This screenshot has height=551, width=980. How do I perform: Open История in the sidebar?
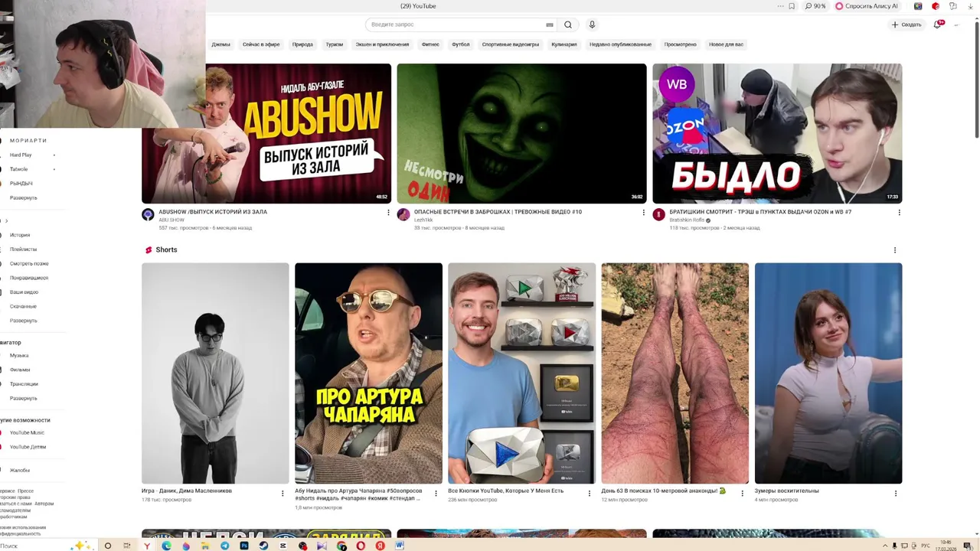point(20,235)
